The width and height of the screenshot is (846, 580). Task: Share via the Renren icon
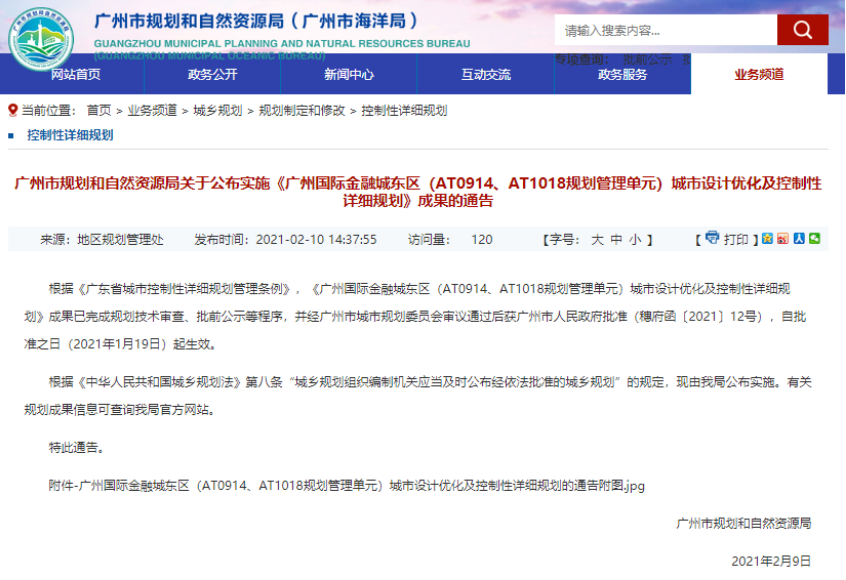799,238
